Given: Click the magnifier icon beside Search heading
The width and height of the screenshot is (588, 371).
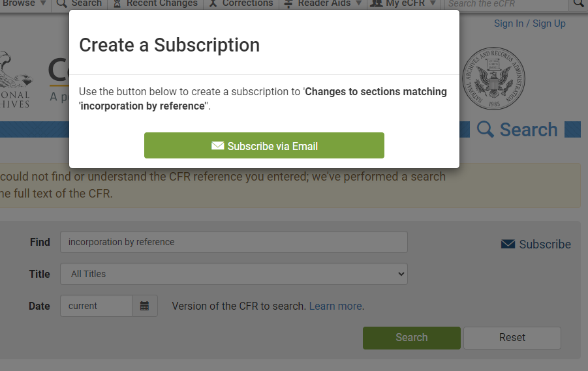Looking at the screenshot, I should coord(485,129).
